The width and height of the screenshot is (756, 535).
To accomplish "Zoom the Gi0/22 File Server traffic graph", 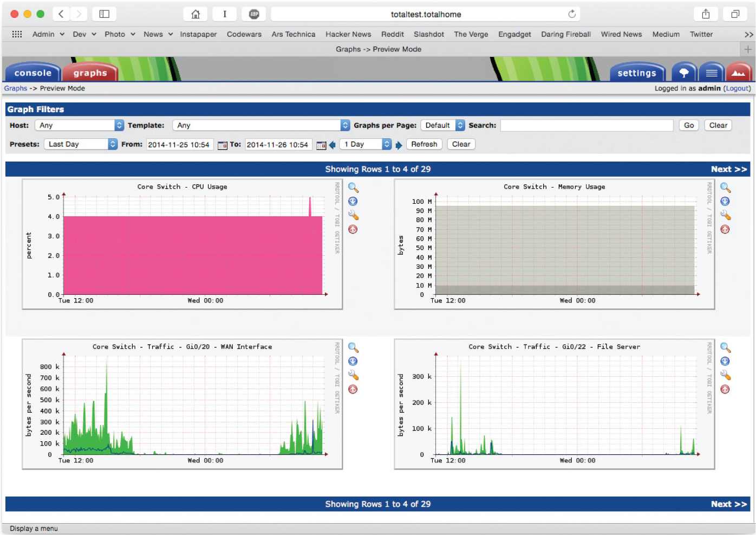I will pos(726,347).
